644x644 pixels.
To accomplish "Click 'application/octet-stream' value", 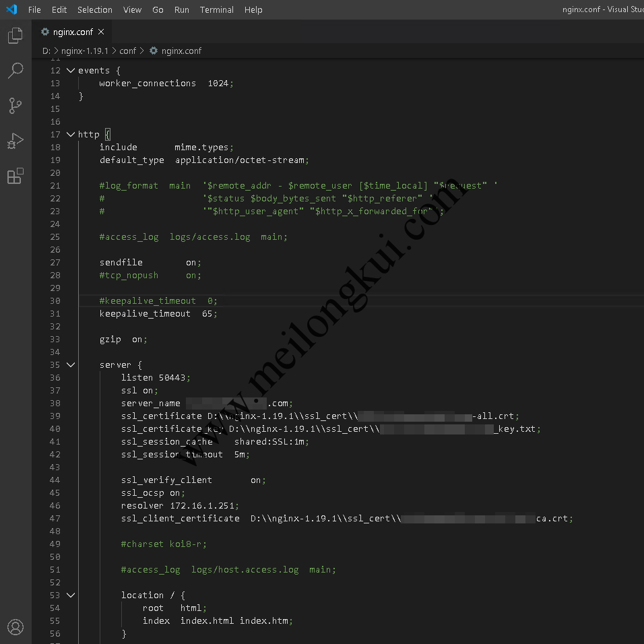I will coord(239,160).
